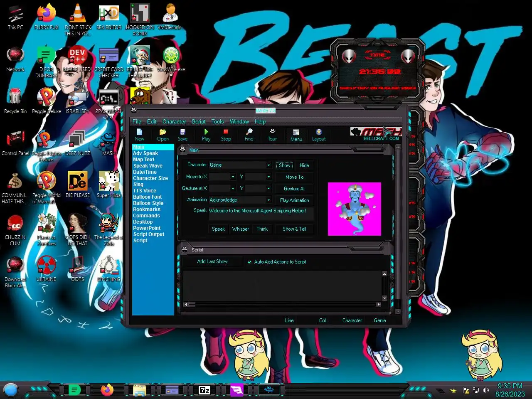This screenshot has height=399, width=532.
Task: Open the Window menu
Action: point(239,121)
